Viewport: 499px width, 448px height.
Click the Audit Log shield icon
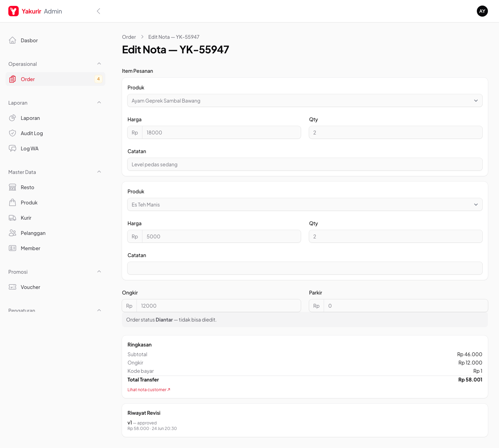tap(12, 133)
